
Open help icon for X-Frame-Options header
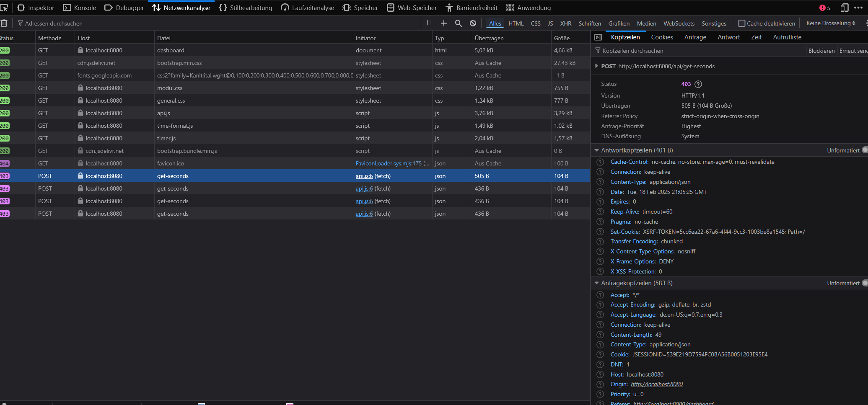click(600, 262)
